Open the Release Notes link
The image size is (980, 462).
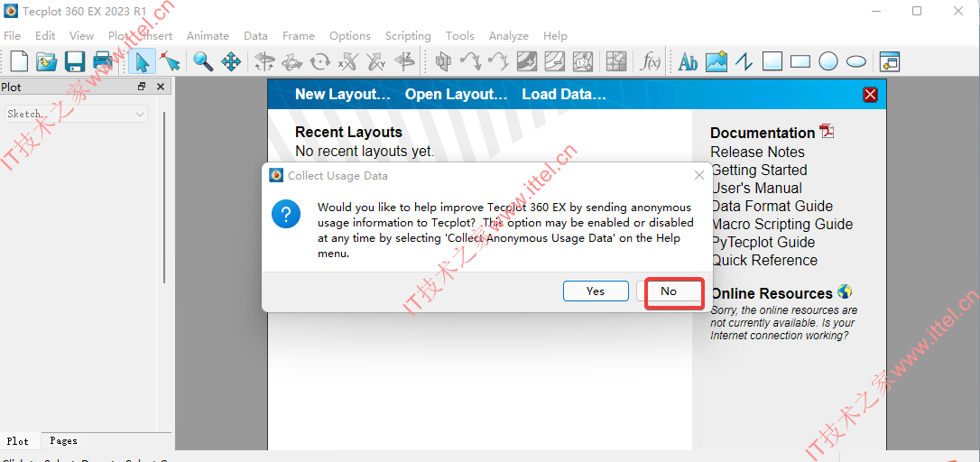[757, 152]
